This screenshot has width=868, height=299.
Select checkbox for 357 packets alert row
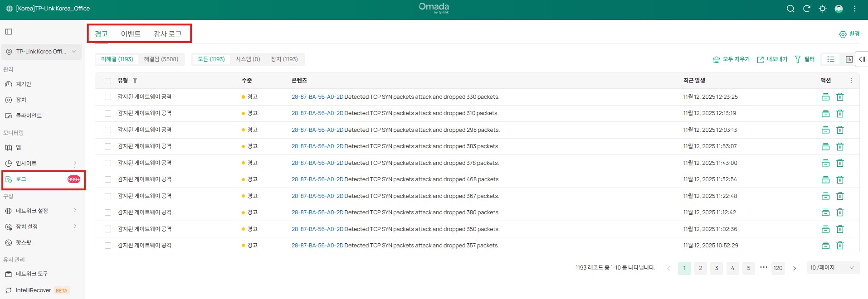108,246
